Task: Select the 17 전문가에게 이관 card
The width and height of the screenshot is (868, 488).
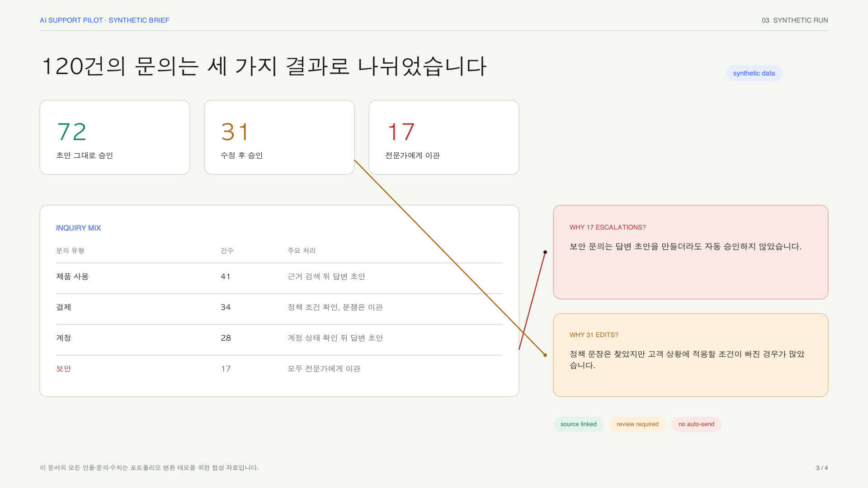Action: (444, 137)
